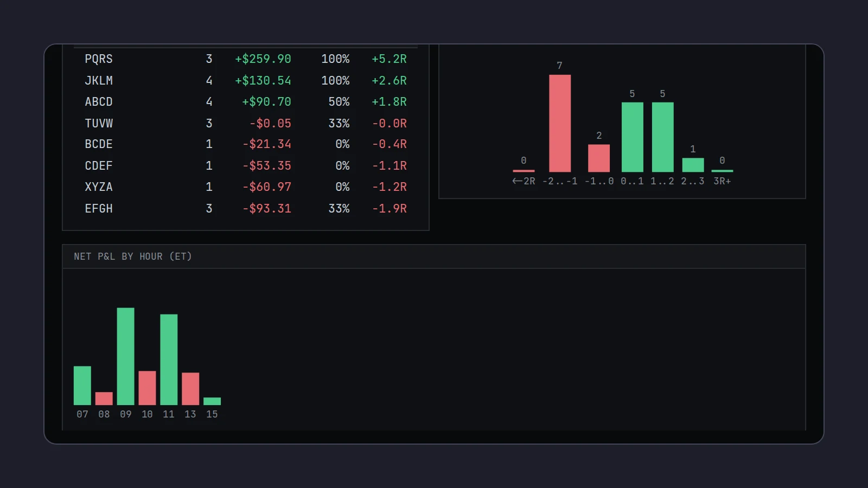
Task: Click the 3R+ axis label
Action: [722, 181]
